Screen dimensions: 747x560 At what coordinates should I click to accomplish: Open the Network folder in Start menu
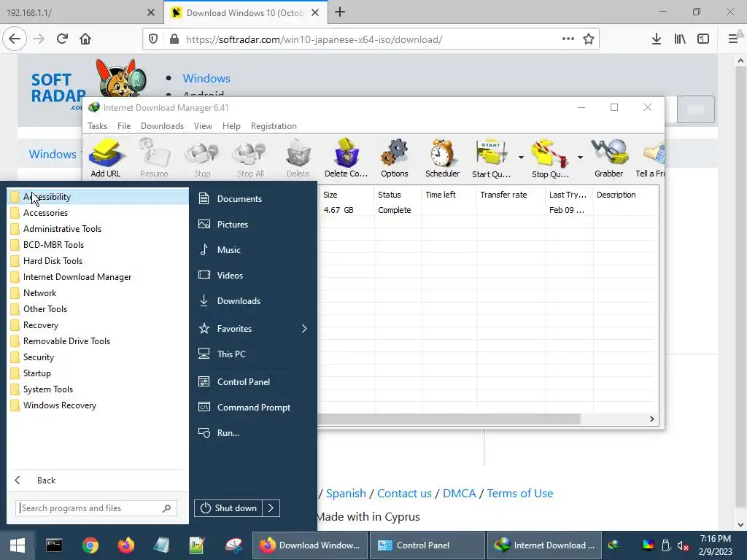coord(98,293)
